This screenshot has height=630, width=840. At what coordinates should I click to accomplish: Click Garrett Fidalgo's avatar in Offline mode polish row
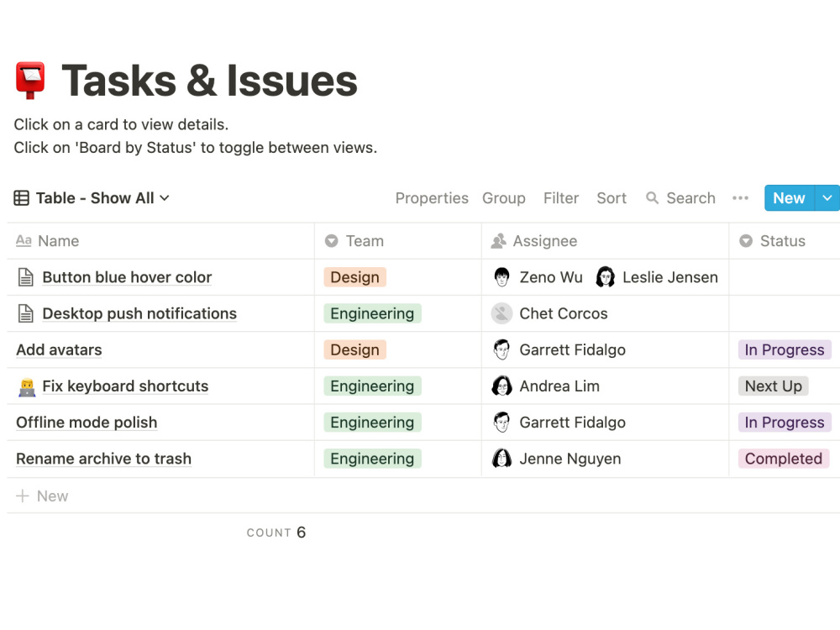coord(502,423)
